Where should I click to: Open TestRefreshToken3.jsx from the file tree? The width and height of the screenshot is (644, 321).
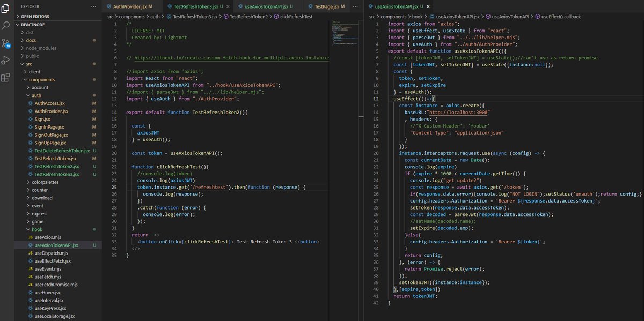pyautogui.click(x=58, y=174)
